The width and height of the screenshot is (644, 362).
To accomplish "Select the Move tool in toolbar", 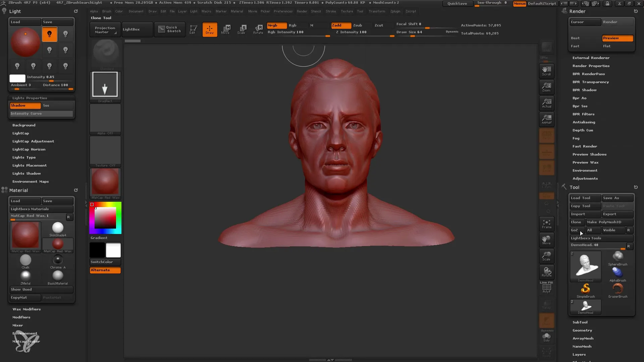I will pos(226,29).
